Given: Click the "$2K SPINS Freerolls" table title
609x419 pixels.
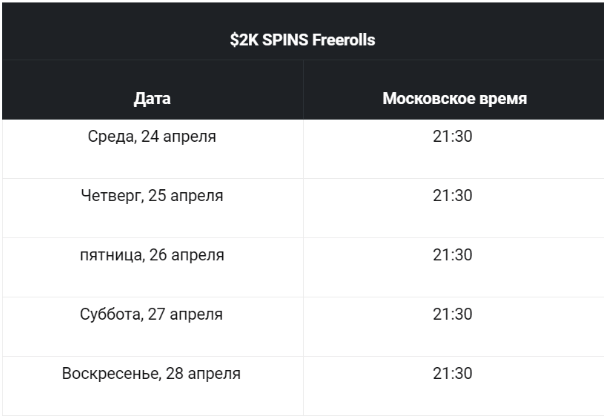Looking at the screenshot, I should 303,41.
